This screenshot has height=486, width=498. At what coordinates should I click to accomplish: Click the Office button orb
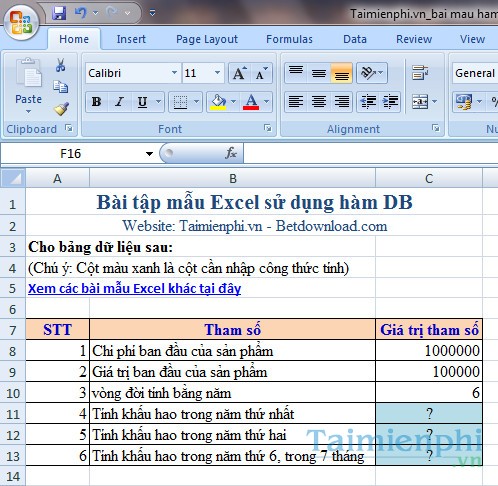point(21,23)
